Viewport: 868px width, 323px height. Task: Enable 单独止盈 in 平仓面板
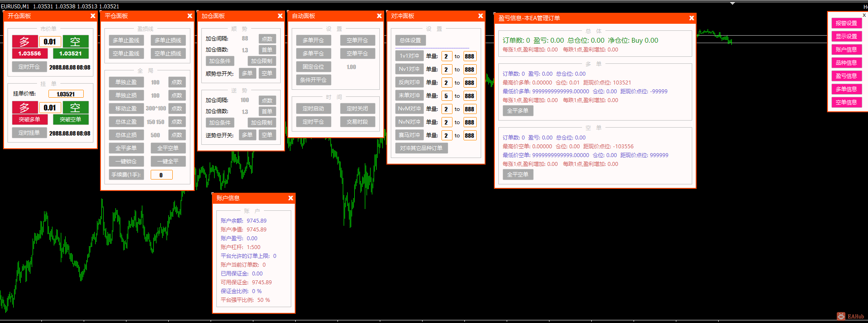click(126, 82)
